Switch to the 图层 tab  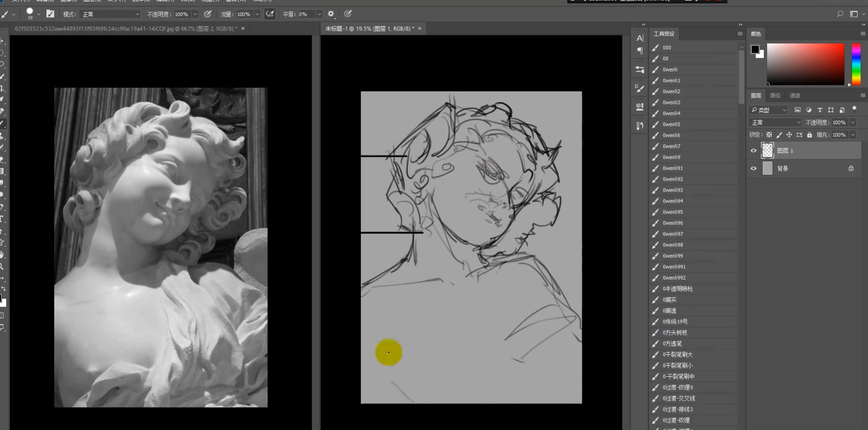(x=756, y=95)
